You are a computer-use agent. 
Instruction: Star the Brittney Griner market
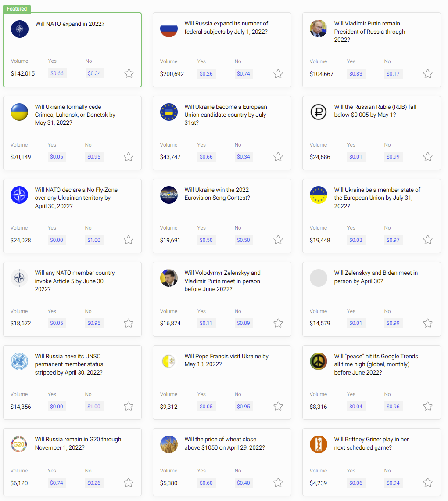tap(428, 483)
